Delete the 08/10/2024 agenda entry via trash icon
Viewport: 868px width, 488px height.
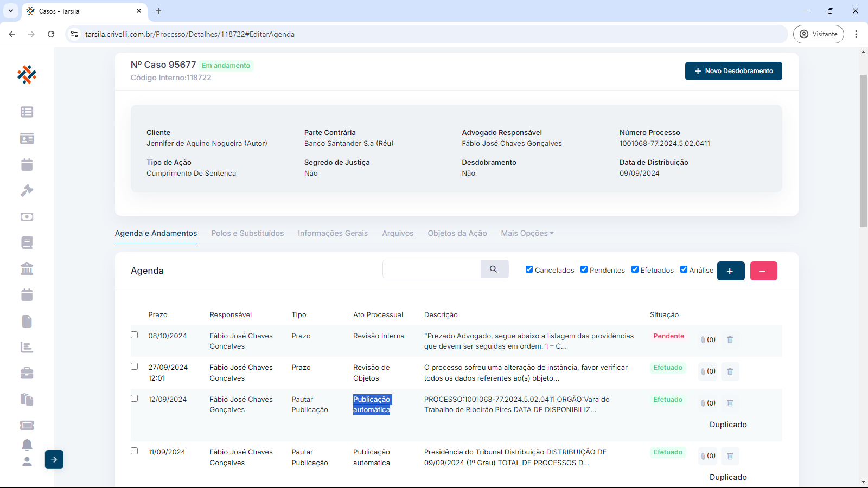tap(730, 339)
